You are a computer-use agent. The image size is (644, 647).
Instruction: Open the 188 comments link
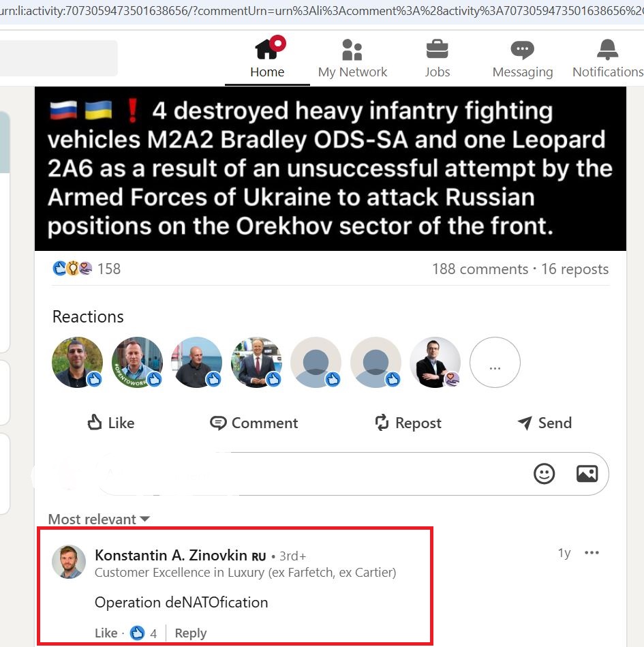coord(480,269)
